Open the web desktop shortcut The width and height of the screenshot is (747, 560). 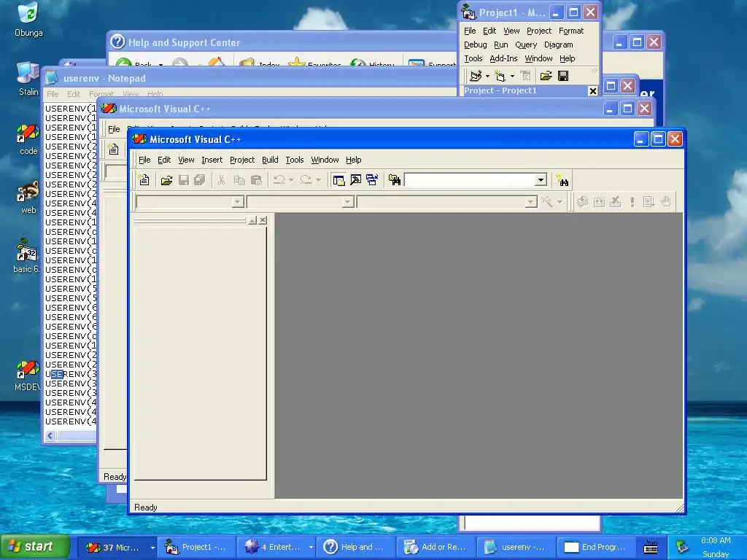coord(28,198)
